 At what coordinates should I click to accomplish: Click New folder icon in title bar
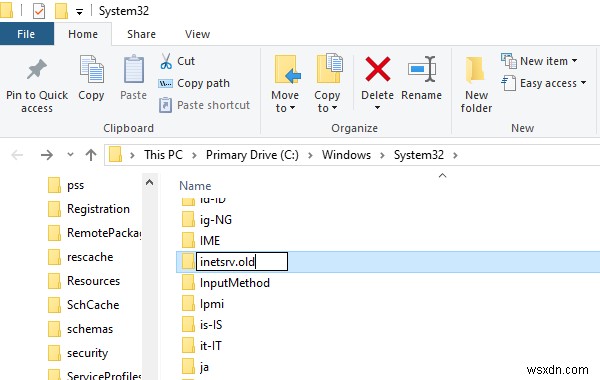pyautogui.click(x=61, y=11)
